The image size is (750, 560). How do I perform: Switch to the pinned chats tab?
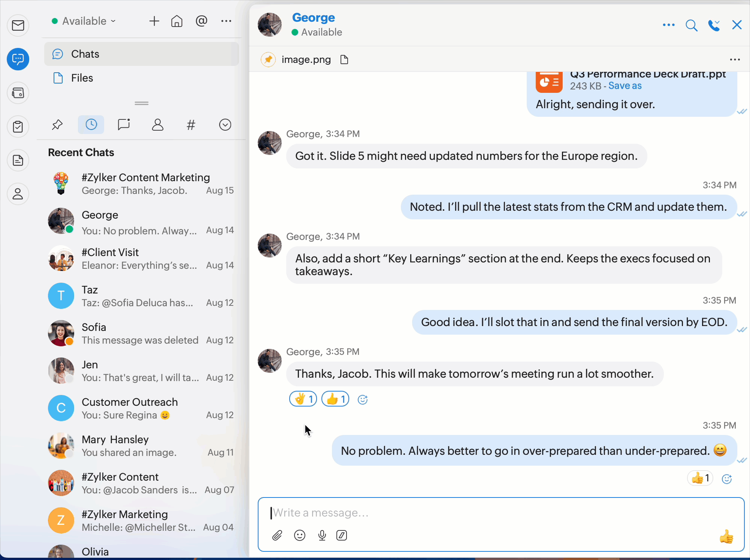[57, 125]
